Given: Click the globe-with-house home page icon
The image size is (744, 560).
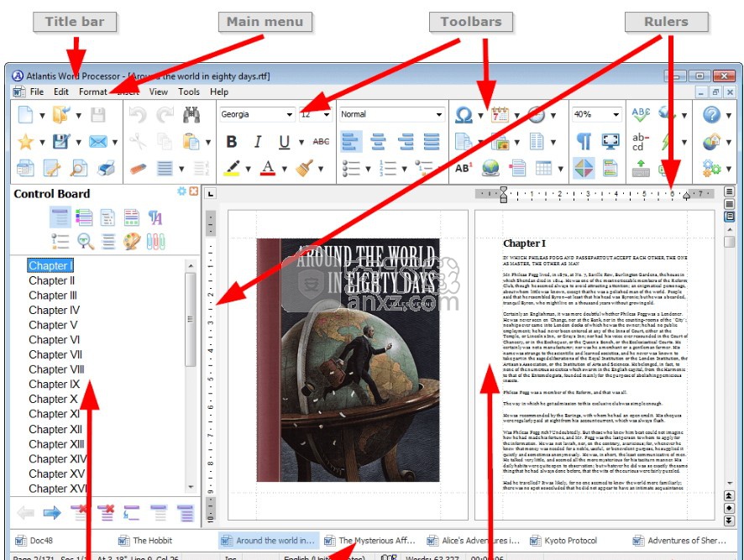Looking at the screenshot, I should tap(711, 141).
